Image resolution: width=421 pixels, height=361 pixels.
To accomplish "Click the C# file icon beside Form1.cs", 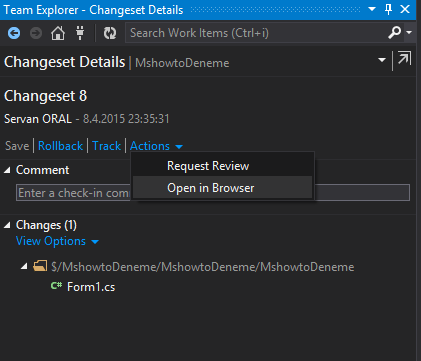I will (x=56, y=286).
